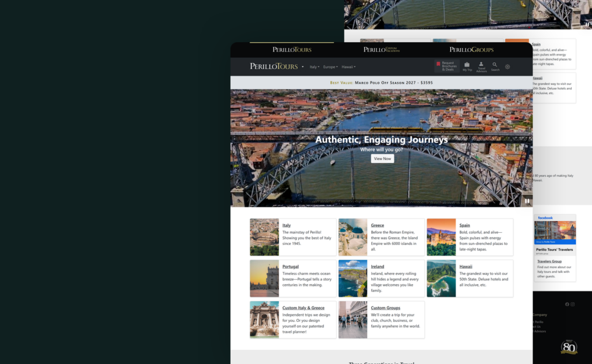Click the Colosseum thumbnail for Italy
This screenshot has width=592, height=364.
pos(264,237)
